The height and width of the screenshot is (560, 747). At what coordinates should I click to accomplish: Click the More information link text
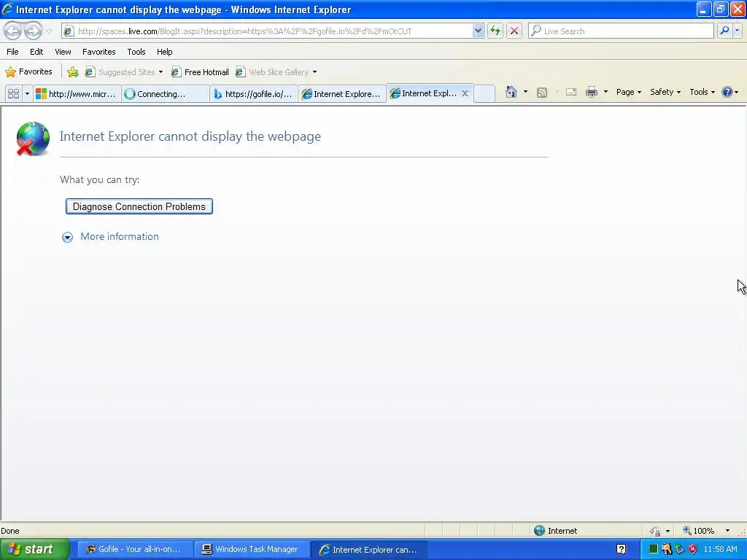coord(120,237)
